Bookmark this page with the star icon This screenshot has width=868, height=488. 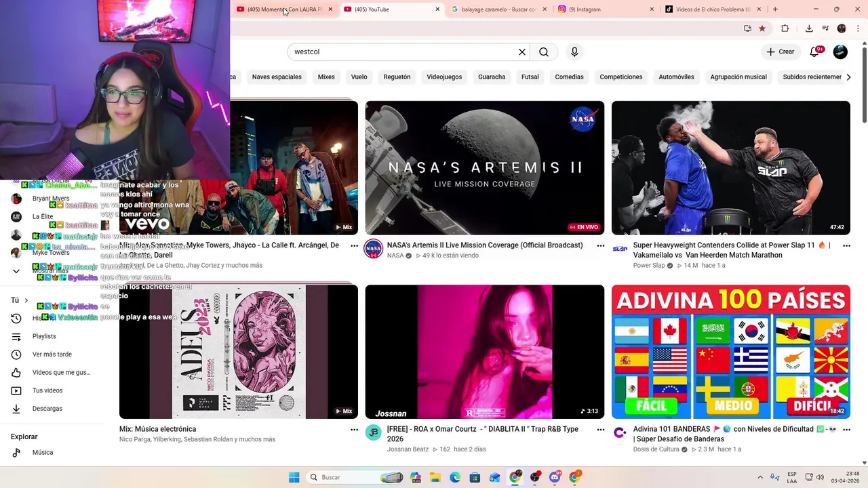[762, 28]
